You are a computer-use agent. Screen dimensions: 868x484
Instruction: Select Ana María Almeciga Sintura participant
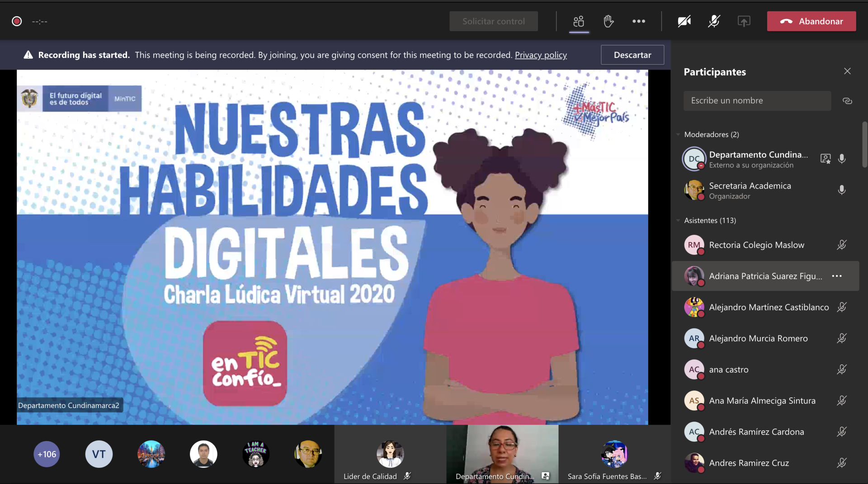pyautogui.click(x=765, y=401)
